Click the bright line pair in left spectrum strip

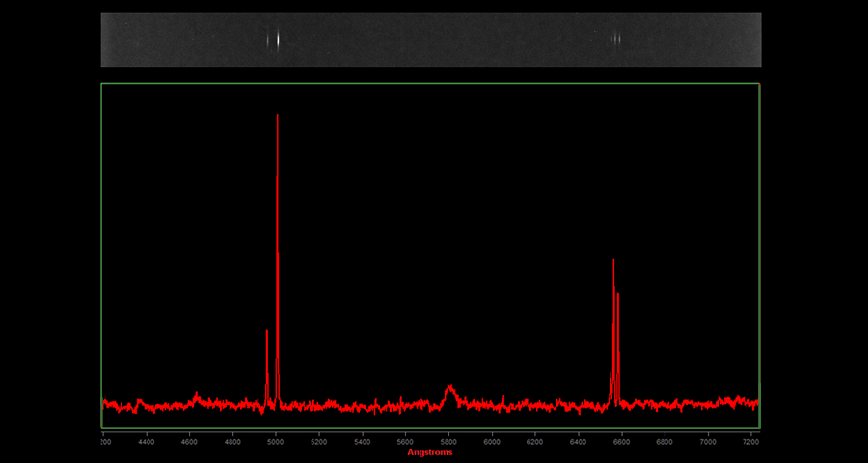(275, 40)
